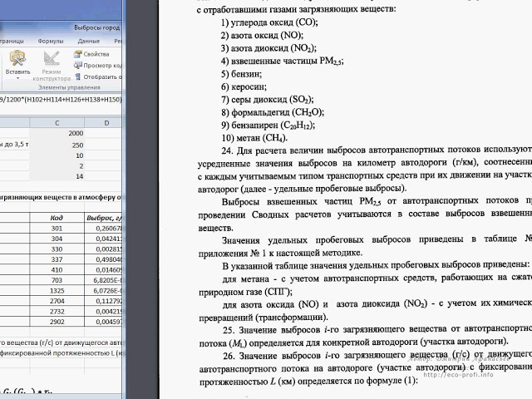Click the Отобразить button in Элементы управления
532x399 pixels.
(98, 76)
